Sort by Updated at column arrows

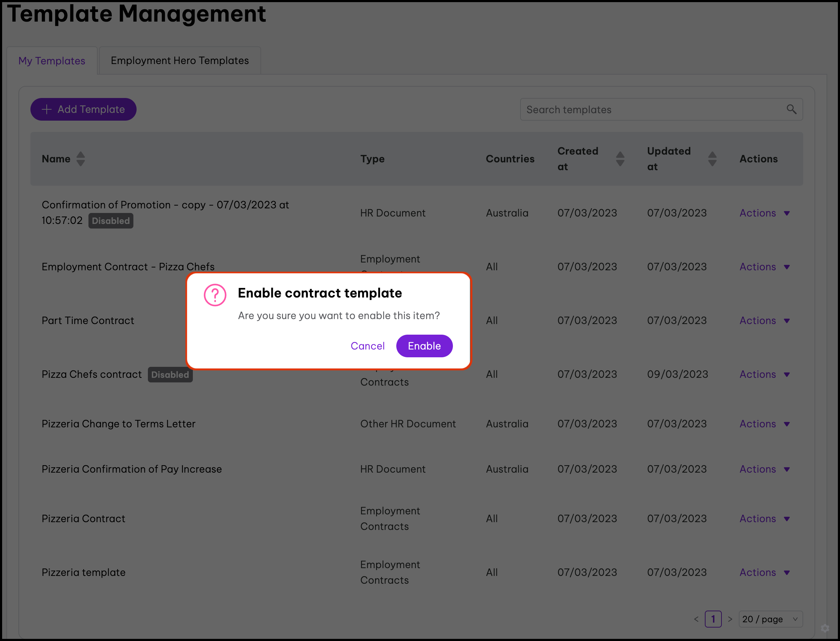712,159
